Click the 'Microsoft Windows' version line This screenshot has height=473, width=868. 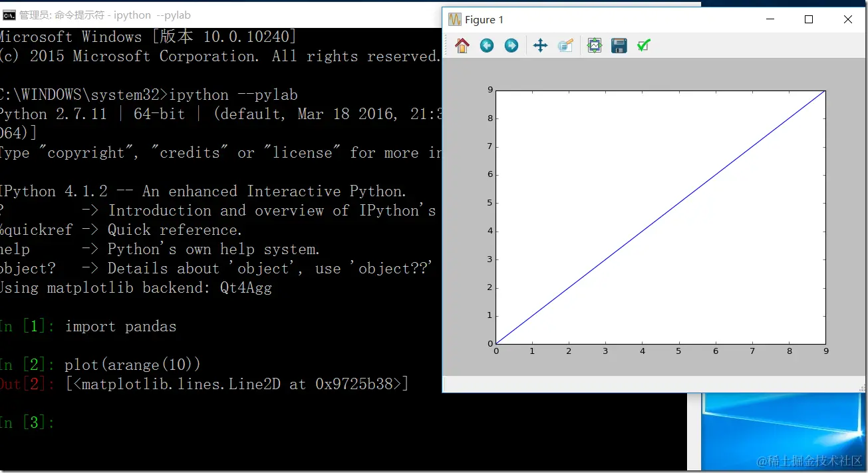(148, 37)
